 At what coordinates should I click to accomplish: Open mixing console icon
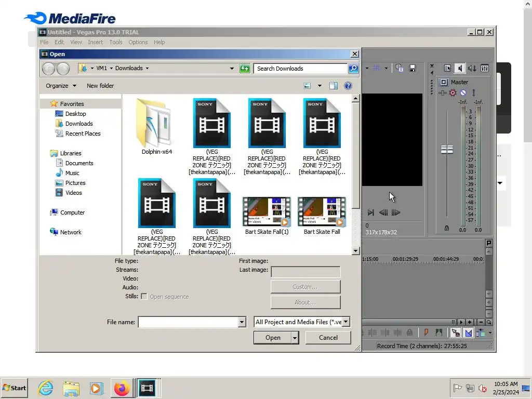(x=485, y=68)
